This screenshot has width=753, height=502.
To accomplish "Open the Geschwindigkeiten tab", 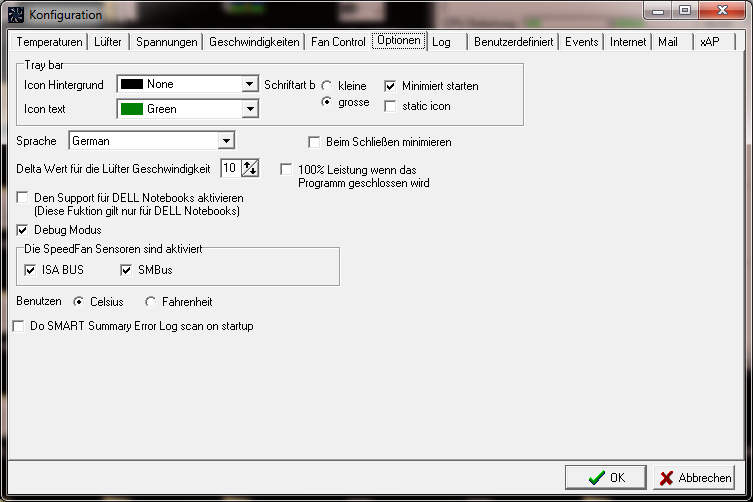I will tap(254, 42).
